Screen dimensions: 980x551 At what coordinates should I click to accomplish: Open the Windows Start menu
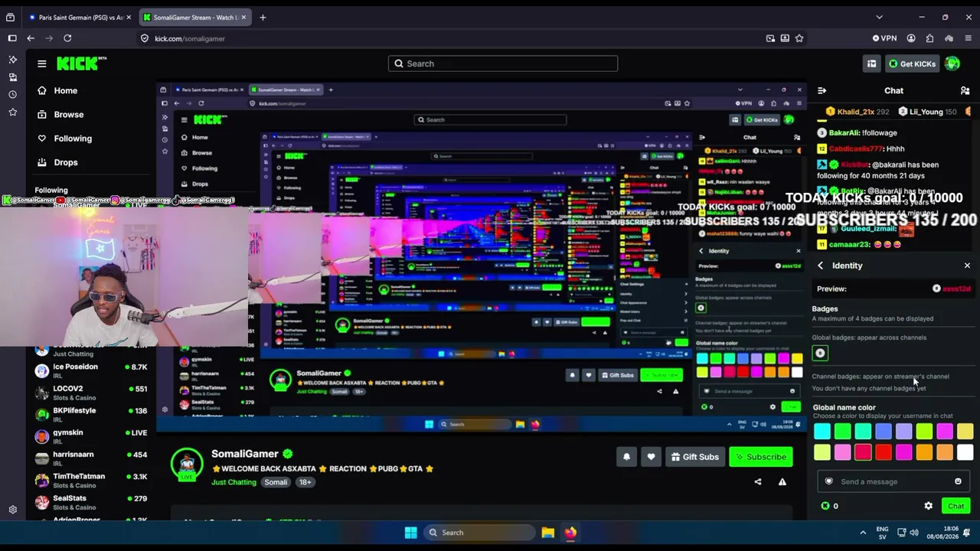point(410,533)
